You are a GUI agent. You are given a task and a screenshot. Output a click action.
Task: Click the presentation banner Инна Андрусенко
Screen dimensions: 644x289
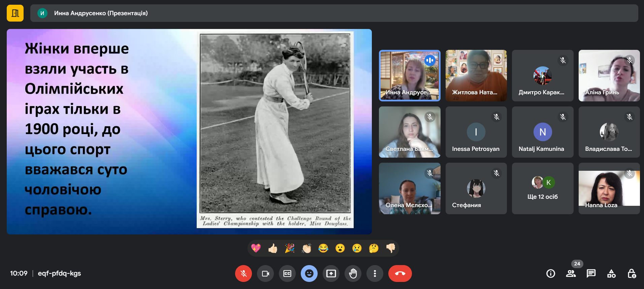(x=101, y=13)
